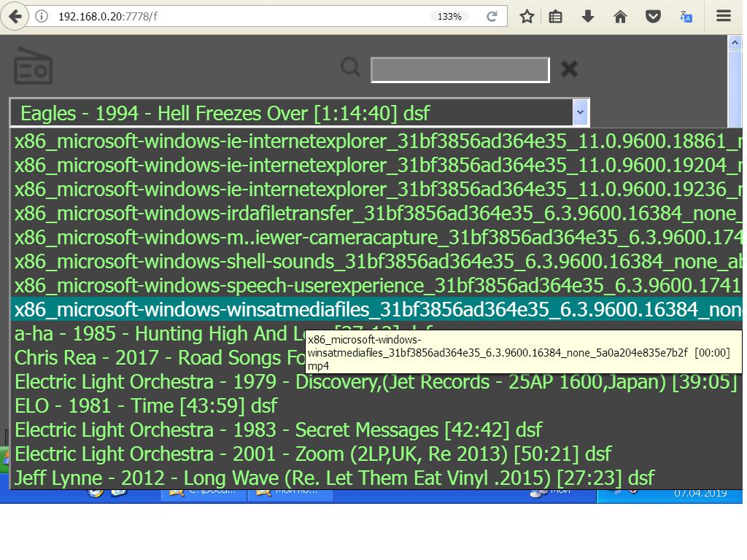Select the irdafiletransfer list entry
Screen dimensions: 747x560
coord(376,214)
